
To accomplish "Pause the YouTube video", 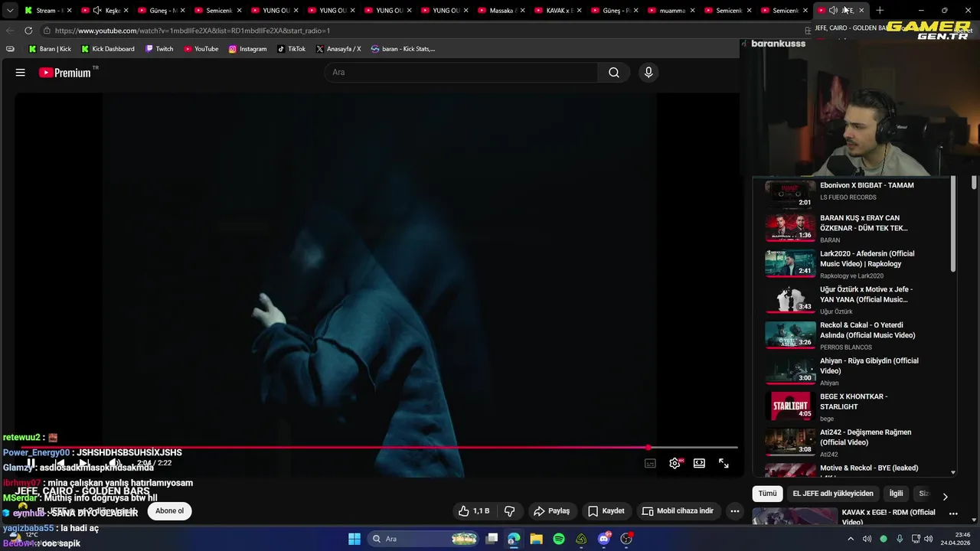I will tap(31, 463).
